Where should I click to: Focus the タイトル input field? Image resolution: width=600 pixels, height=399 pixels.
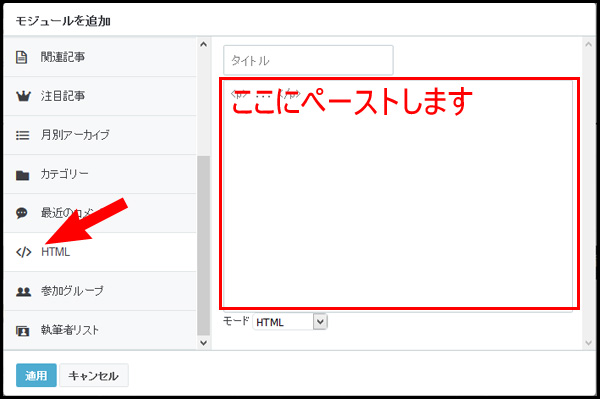(308, 60)
